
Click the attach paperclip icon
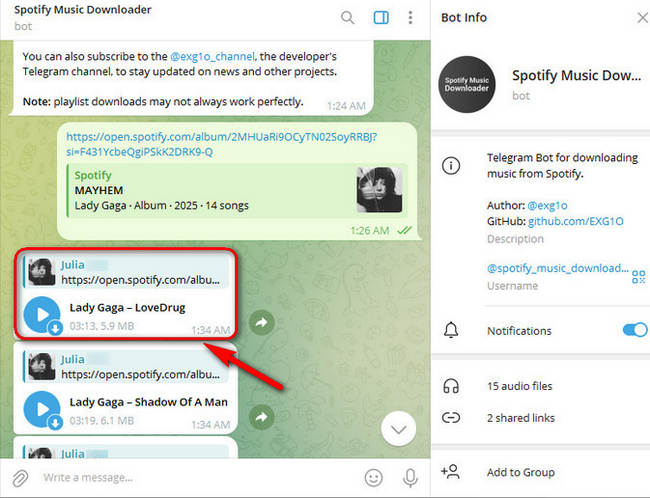point(20,478)
